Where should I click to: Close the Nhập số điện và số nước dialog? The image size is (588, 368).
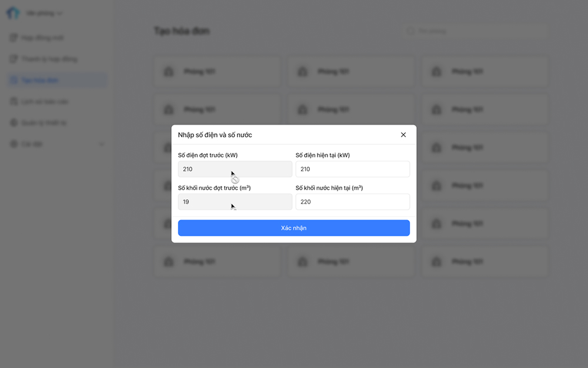tap(403, 135)
